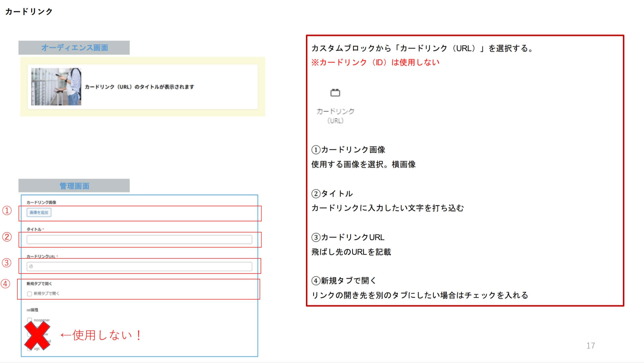Click the カードリンク (URL) caption under the block icon
Screen dimensions: 644x363
tap(335, 116)
